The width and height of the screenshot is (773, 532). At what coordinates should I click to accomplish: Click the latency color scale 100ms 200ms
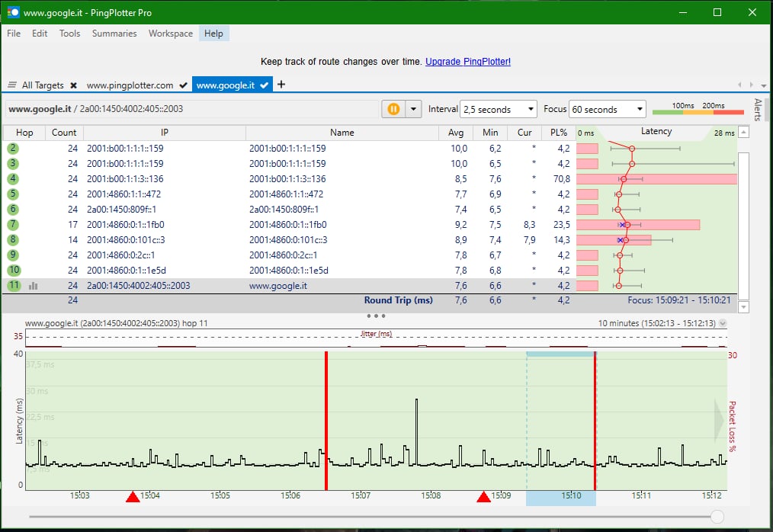698,108
